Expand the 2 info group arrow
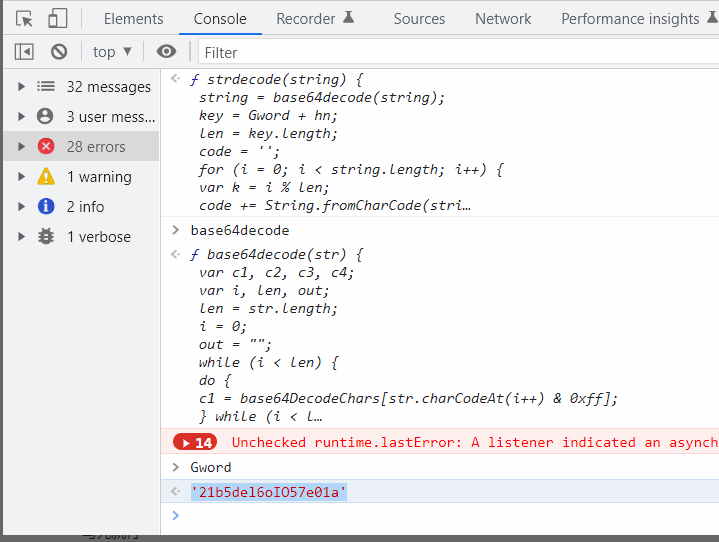This screenshot has width=719, height=542. [21, 207]
